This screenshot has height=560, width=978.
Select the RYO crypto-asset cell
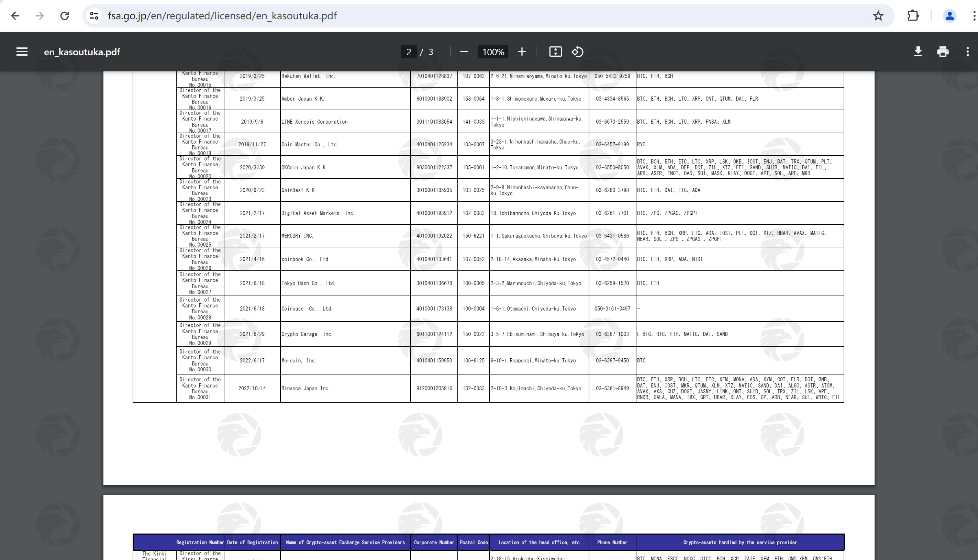pos(740,145)
